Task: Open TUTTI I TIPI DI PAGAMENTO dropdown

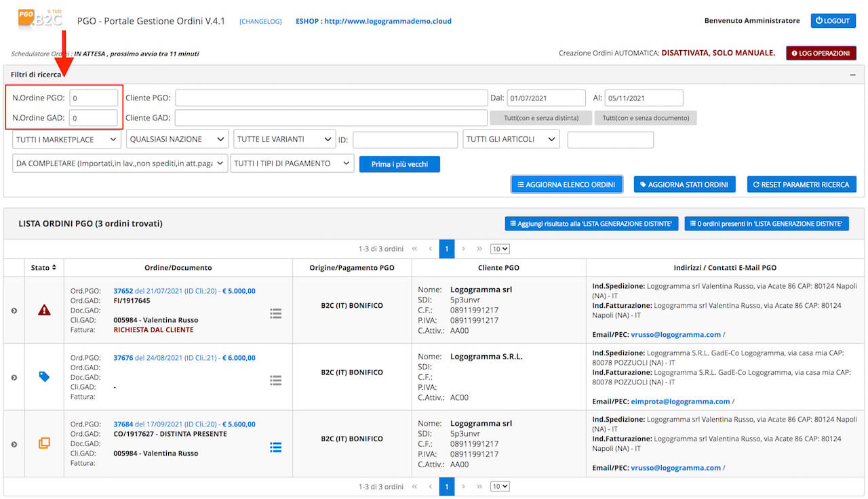Action: (292, 163)
